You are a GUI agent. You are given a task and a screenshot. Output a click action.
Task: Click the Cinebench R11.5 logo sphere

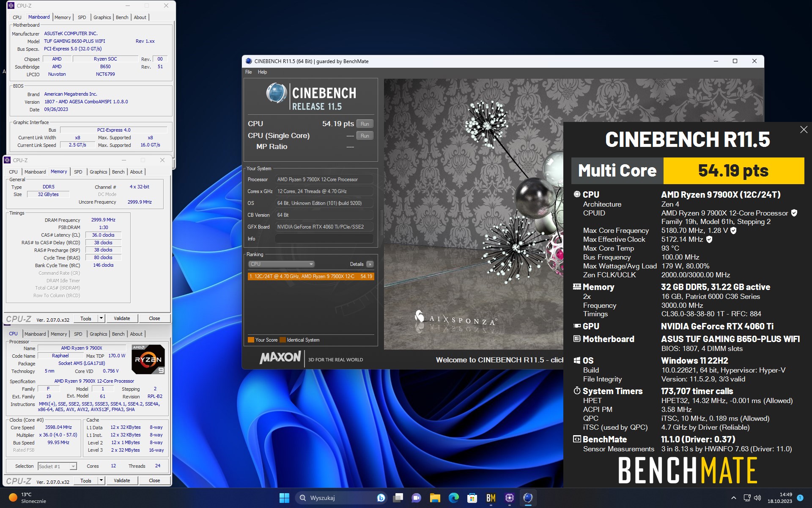pos(277,93)
